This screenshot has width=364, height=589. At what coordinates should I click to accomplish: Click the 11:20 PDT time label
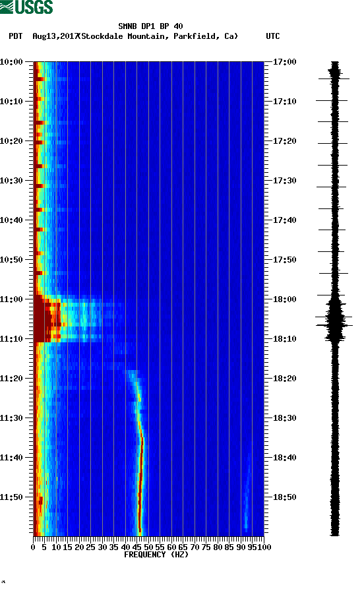(11, 379)
